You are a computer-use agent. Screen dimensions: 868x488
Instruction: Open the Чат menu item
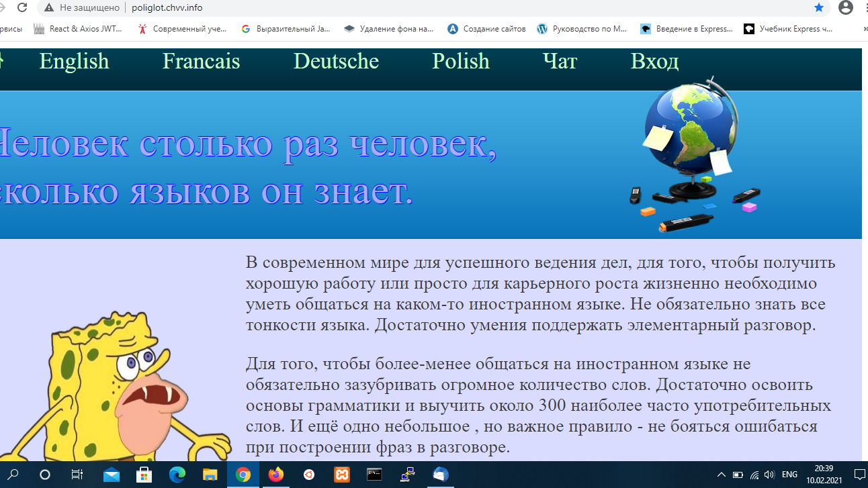(560, 61)
